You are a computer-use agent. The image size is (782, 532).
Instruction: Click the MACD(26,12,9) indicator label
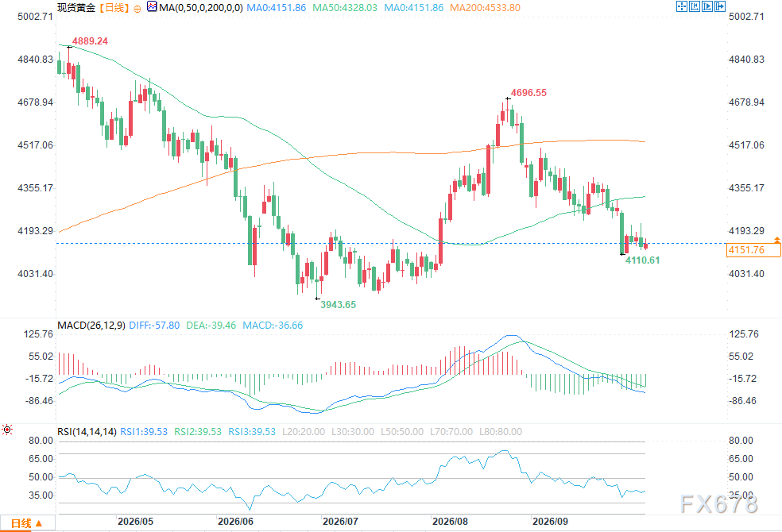coord(91,326)
